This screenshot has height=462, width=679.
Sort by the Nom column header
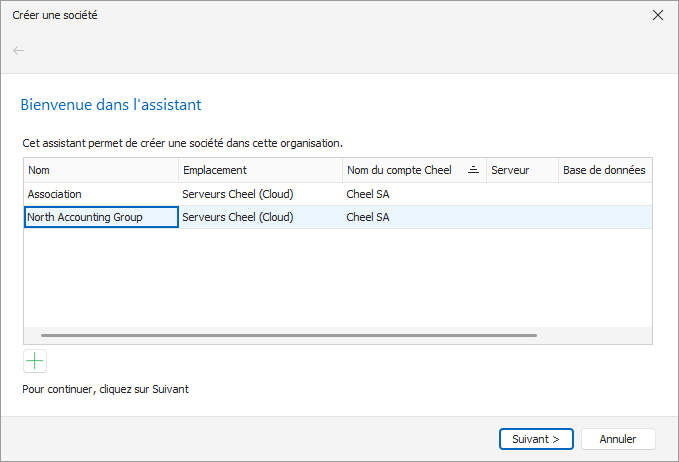(101, 170)
